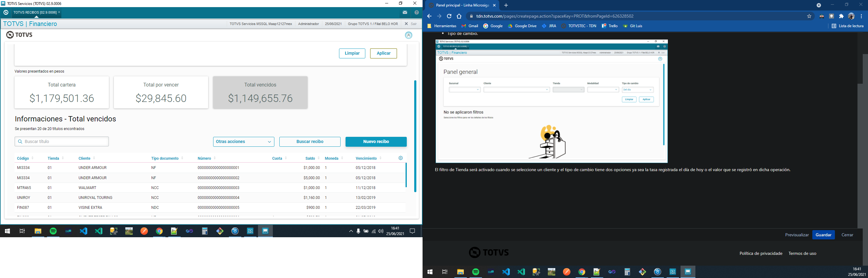
Task: Open File Explorer on the taskbar below Chrome
Action: [x=460, y=272]
